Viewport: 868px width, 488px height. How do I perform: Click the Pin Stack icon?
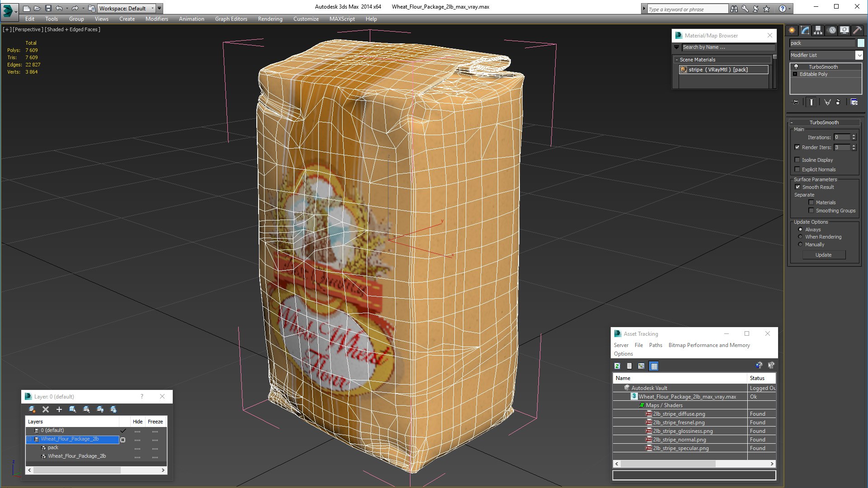pos(796,102)
